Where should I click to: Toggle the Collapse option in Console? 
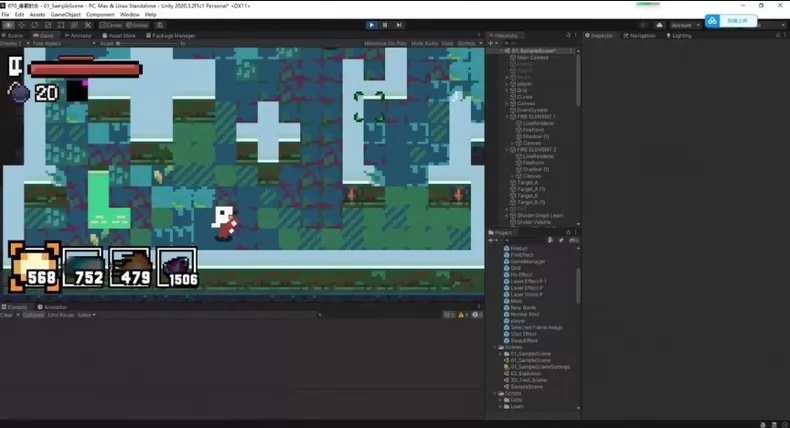[33, 315]
